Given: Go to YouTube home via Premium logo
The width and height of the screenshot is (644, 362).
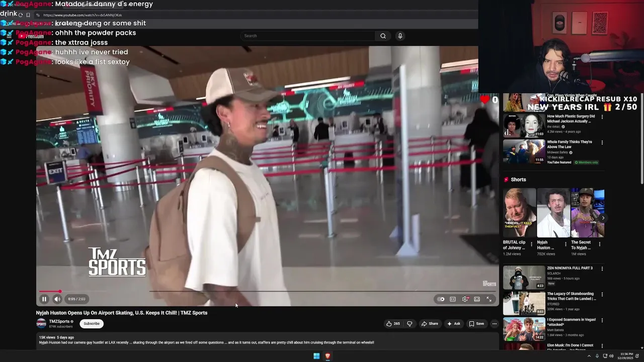Looking at the screenshot, I should (x=31, y=36).
